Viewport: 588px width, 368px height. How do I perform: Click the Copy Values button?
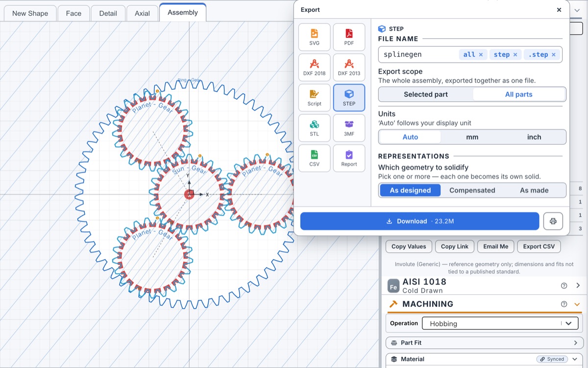[409, 246]
